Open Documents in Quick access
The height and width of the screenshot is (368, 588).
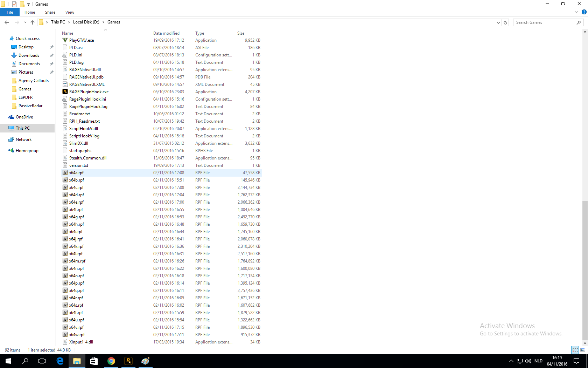coord(29,64)
